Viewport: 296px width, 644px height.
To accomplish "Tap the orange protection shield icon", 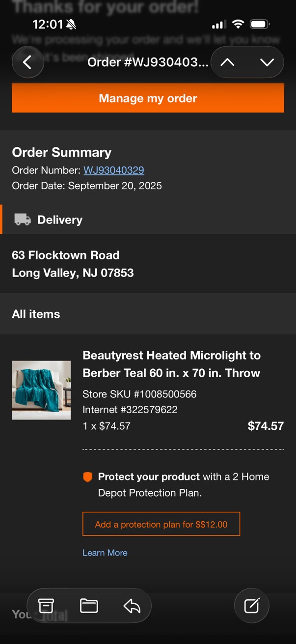I will pos(87,477).
